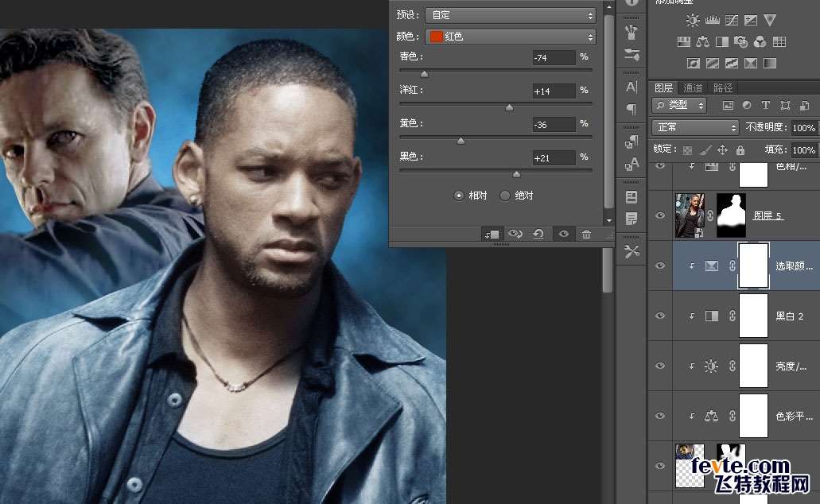Add a Channel Mixer adjustment layer
The height and width of the screenshot is (504, 820).
760,42
